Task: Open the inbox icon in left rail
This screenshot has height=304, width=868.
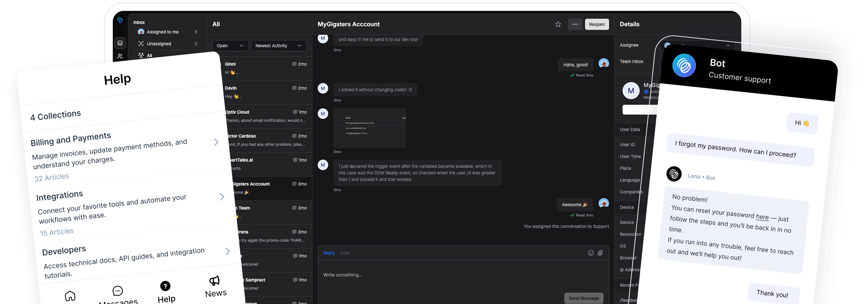Action: coord(120,43)
